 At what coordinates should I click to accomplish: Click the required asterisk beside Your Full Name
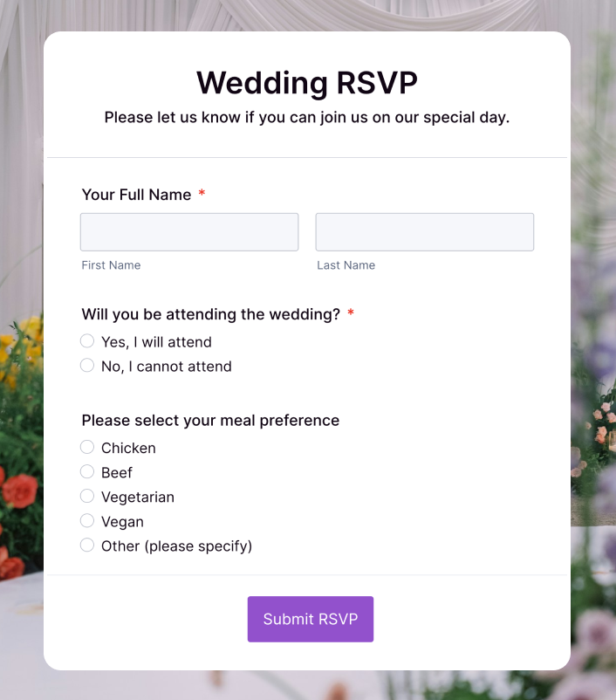(x=202, y=195)
